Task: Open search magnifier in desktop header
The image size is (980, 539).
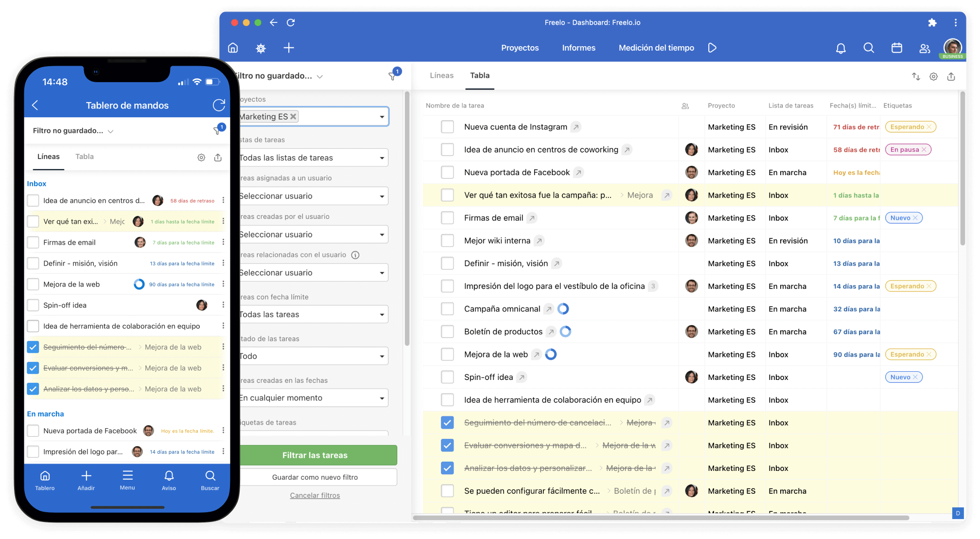Action: tap(869, 48)
